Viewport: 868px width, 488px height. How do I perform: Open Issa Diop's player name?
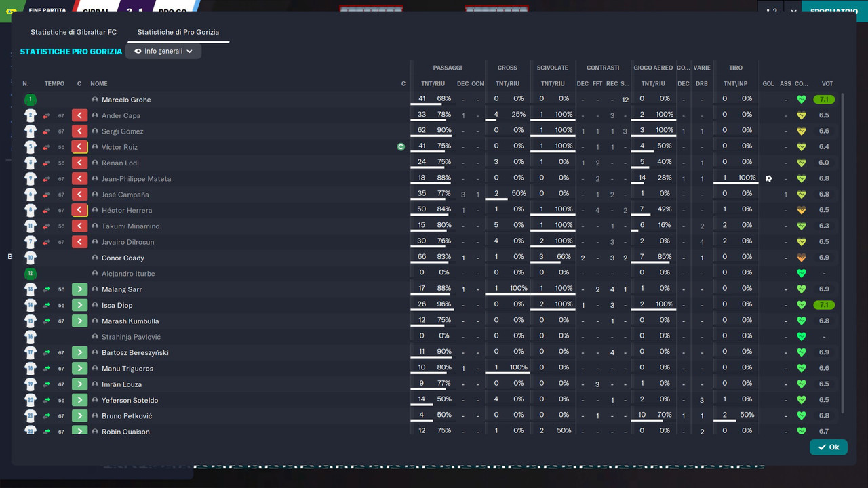click(117, 306)
